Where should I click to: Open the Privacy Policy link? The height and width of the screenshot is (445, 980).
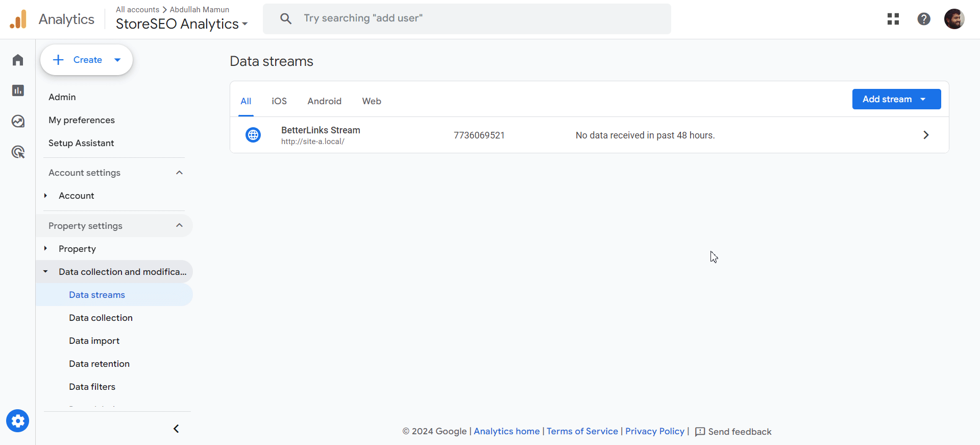click(655, 431)
